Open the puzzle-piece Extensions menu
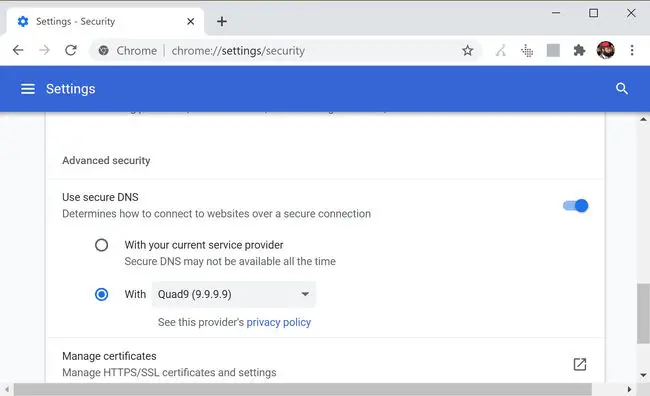650x396 pixels. point(579,51)
